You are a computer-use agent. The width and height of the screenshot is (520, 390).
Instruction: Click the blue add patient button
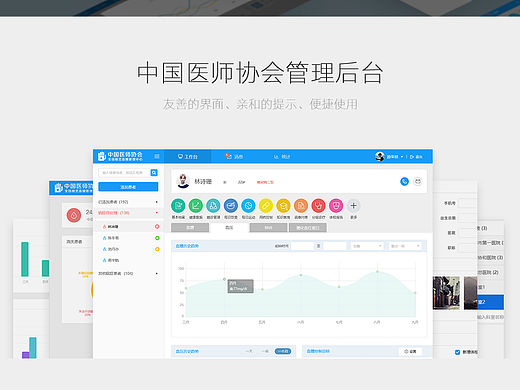pos(128,187)
